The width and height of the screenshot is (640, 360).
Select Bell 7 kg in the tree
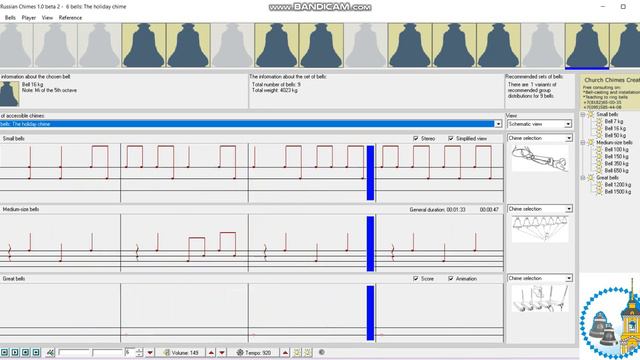[613, 121]
